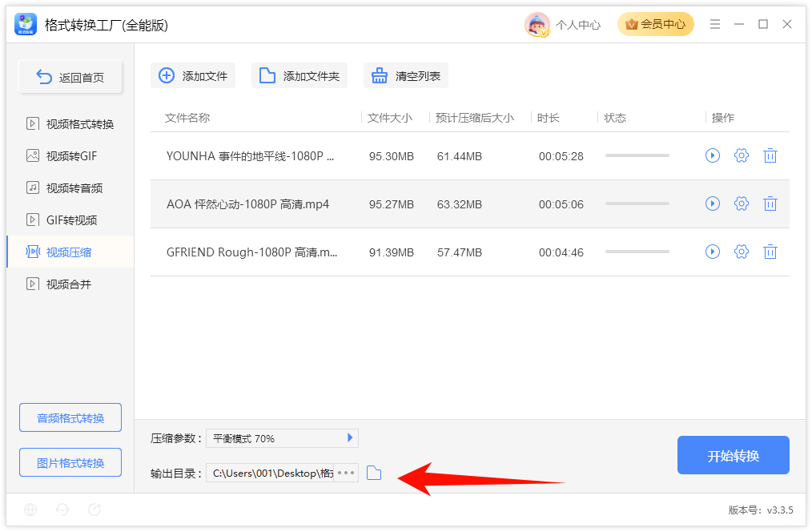
Task: Maximize the application window
Action: tap(763, 24)
